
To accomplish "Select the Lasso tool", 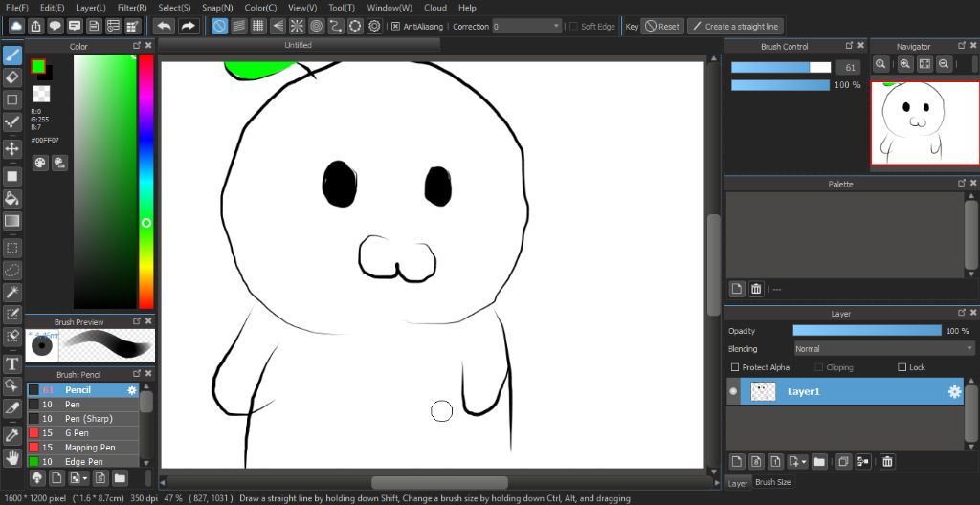I will (x=11, y=270).
